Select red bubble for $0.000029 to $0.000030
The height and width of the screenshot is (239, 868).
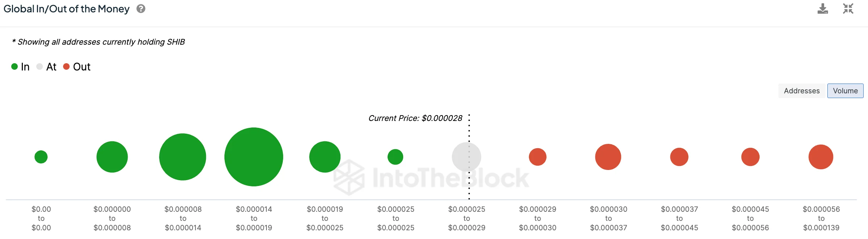(x=538, y=157)
